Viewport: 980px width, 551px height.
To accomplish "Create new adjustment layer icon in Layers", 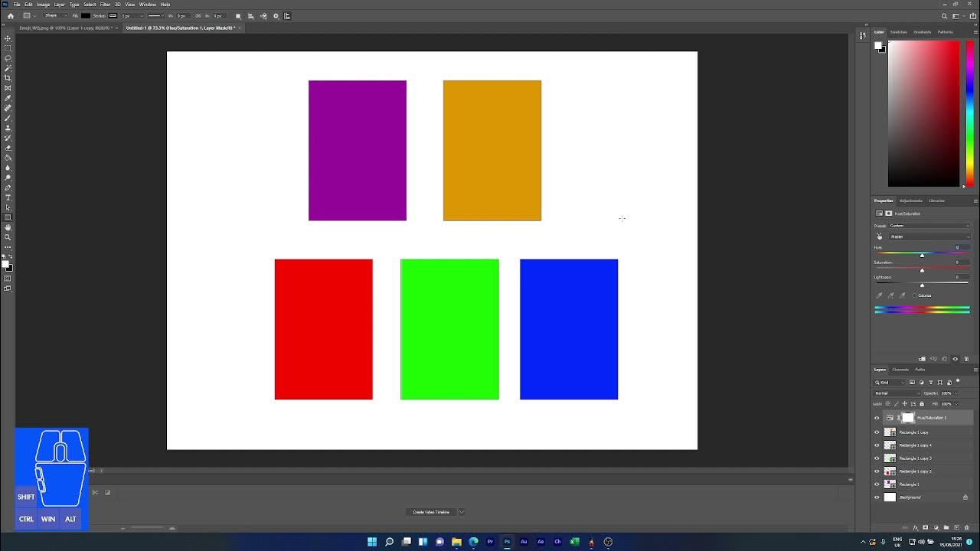I will (x=936, y=527).
